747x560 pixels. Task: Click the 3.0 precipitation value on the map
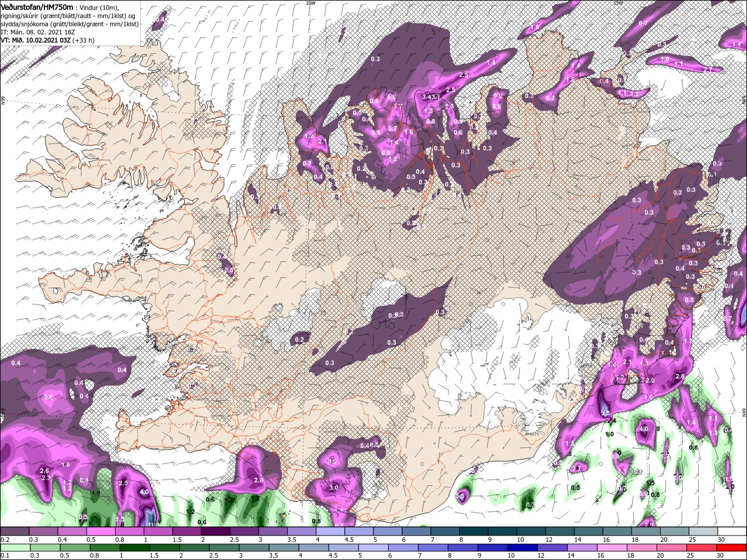pos(334,487)
